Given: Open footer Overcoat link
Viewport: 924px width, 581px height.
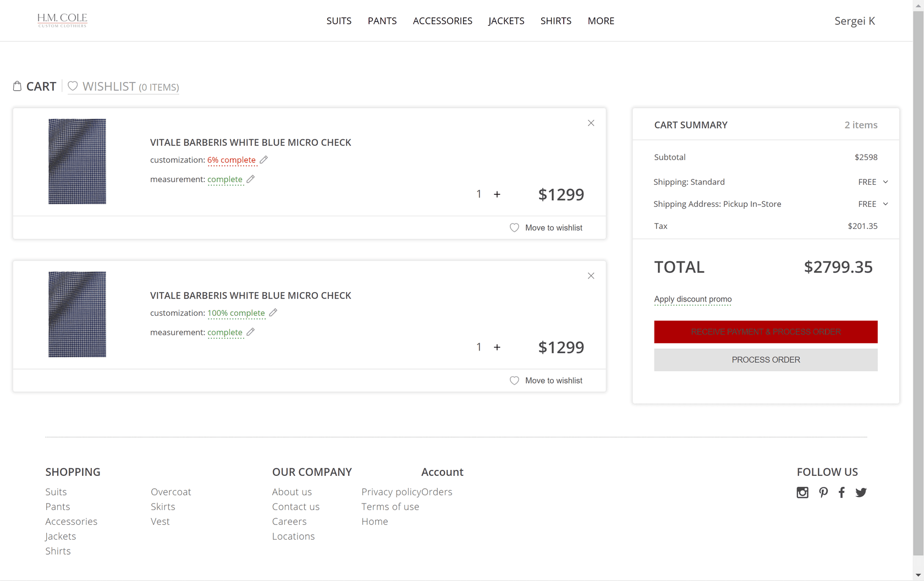Looking at the screenshot, I should tap(171, 492).
